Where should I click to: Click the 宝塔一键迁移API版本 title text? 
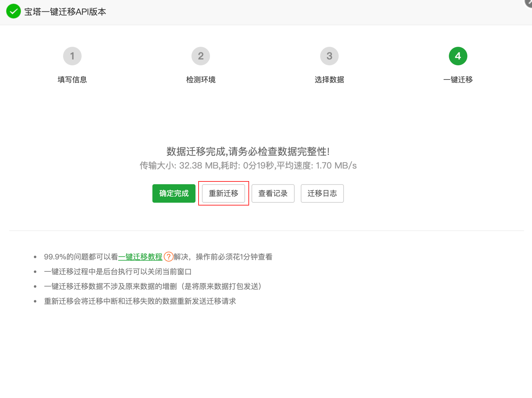(65, 12)
